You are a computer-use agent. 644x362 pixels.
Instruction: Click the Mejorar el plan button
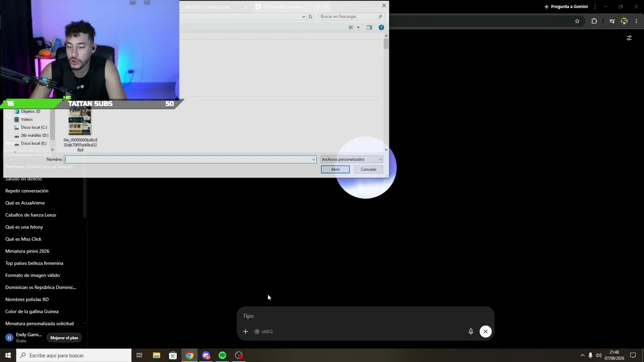64,338
